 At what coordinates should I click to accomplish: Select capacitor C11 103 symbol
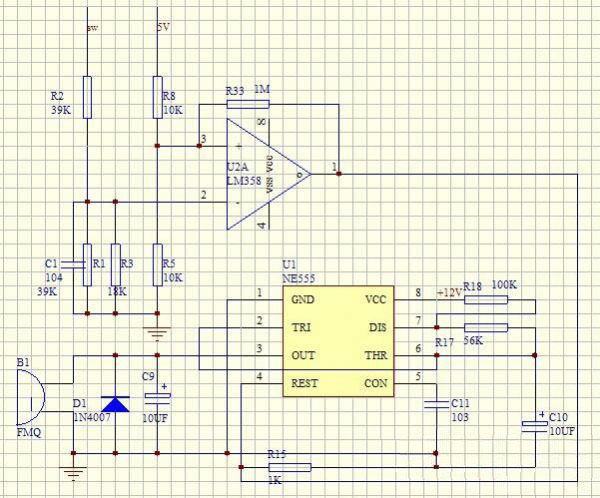(436, 405)
